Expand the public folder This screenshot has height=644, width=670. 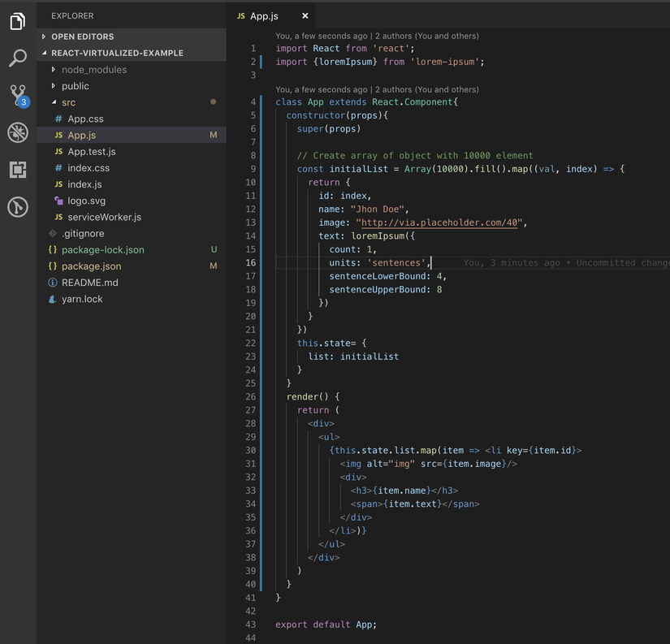click(x=75, y=86)
